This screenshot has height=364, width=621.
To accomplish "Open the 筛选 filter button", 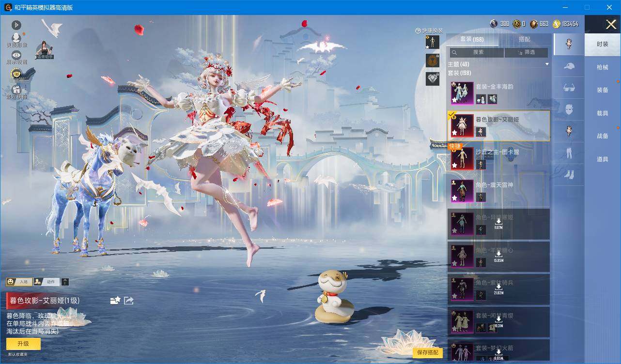I will pos(526,52).
